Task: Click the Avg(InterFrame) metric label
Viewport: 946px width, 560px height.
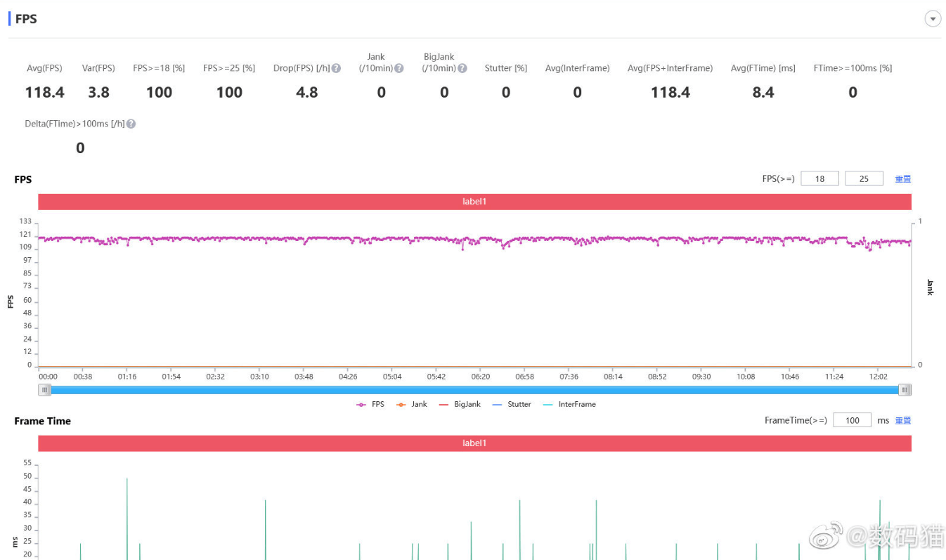Action: click(x=577, y=68)
